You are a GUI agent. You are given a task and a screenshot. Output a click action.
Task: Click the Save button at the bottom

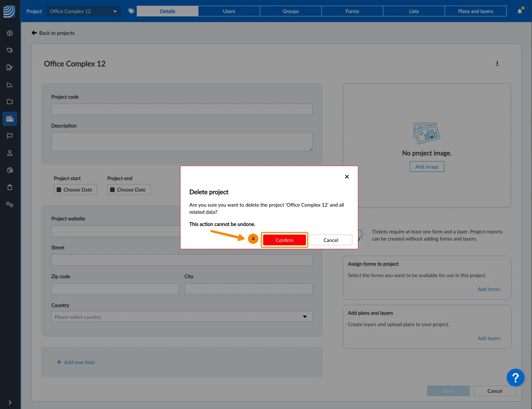pyautogui.click(x=449, y=391)
